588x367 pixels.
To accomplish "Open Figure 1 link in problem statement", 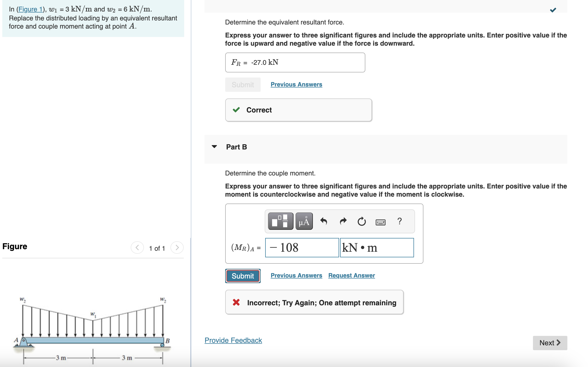I will tap(31, 9).
